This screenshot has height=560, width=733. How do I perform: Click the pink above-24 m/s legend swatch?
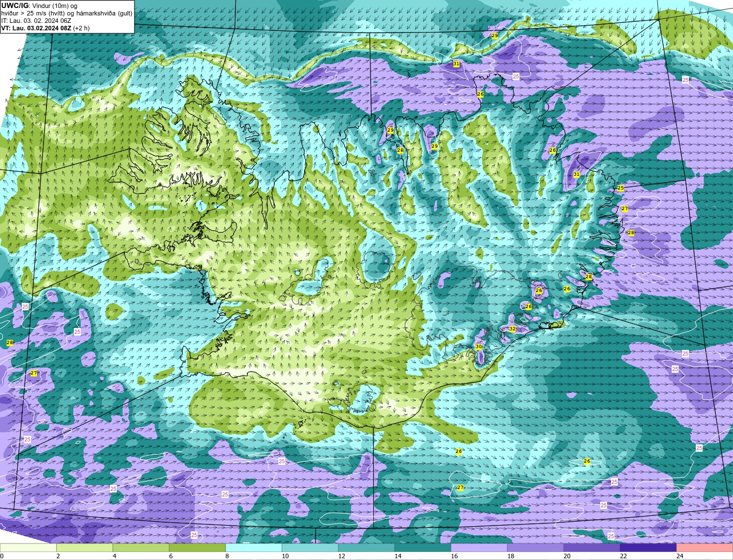(705, 548)
